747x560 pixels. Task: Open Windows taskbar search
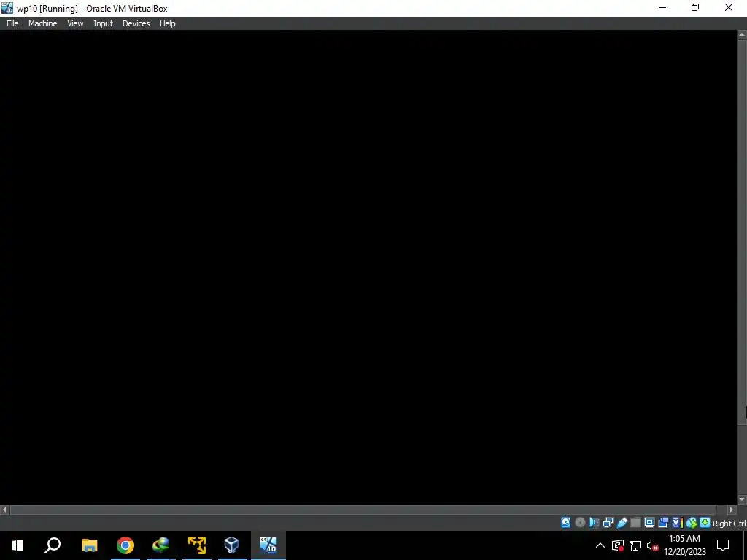[53, 545]
